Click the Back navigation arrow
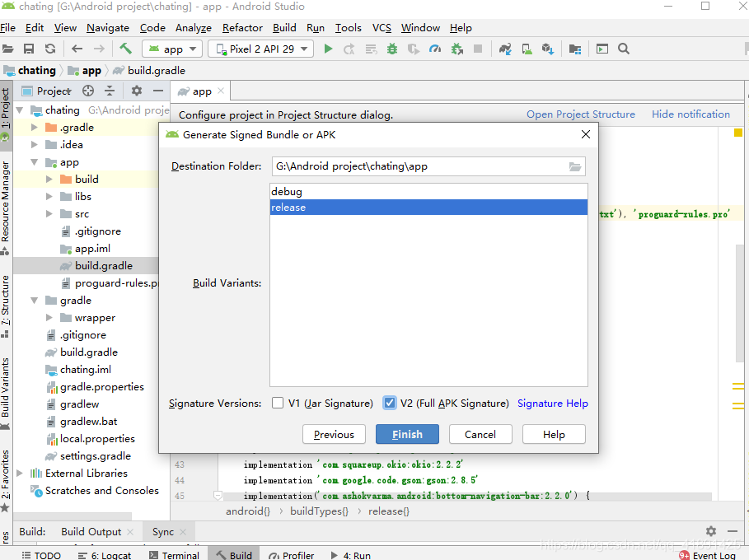 tap(77, 49)
